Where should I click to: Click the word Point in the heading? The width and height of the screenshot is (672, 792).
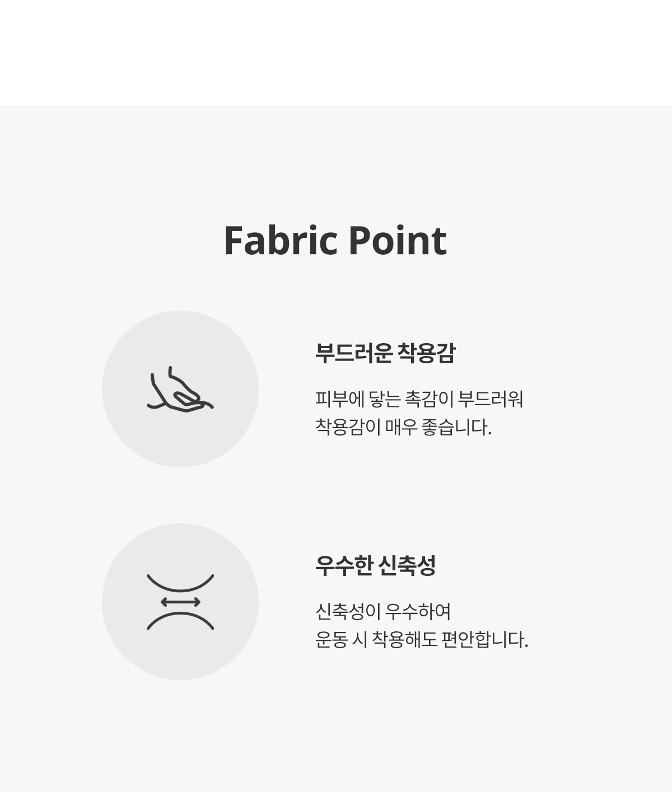pos(398,241)
